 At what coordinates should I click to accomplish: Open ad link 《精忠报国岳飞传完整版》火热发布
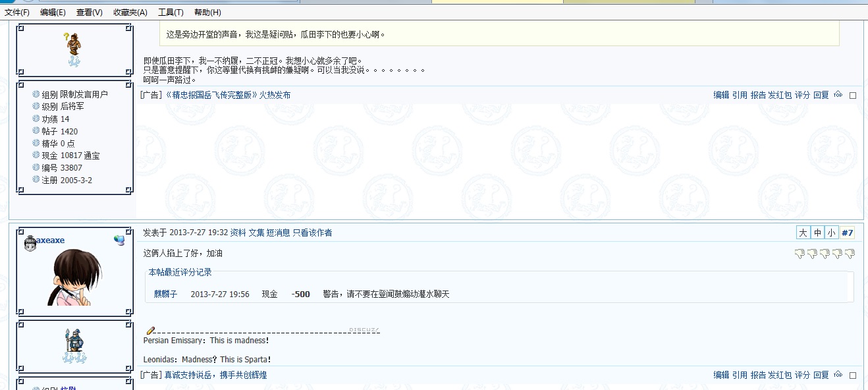227,95
